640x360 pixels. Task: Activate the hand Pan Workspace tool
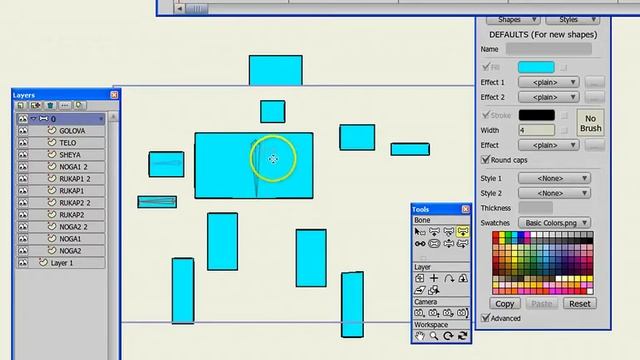(x=420, y=336)
